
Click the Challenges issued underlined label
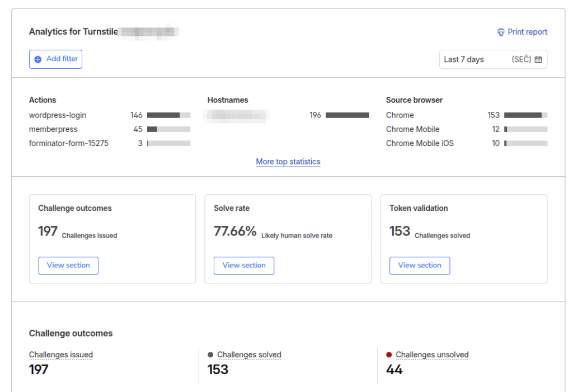coord(60,355)
